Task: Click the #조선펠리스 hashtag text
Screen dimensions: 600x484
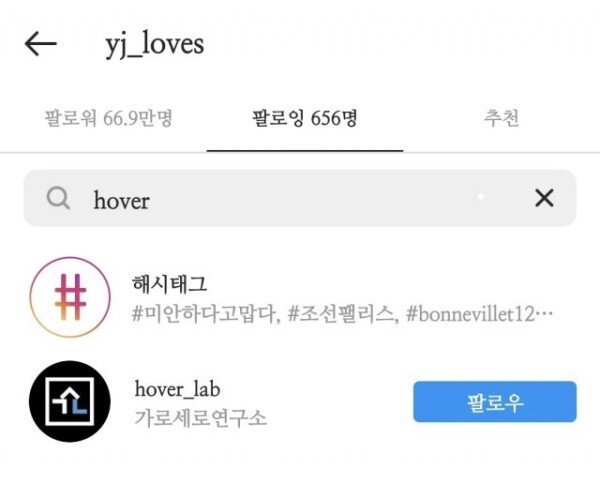Action: 341,315
